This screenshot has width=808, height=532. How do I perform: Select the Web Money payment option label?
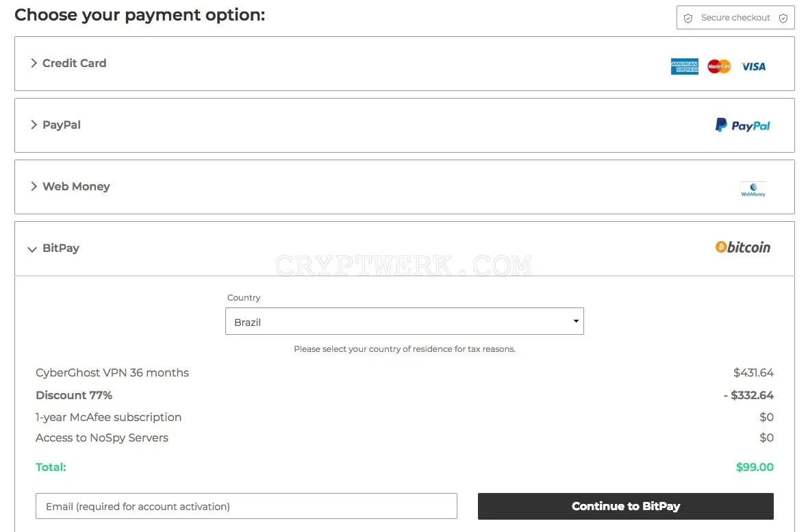(x=76, y=186)
